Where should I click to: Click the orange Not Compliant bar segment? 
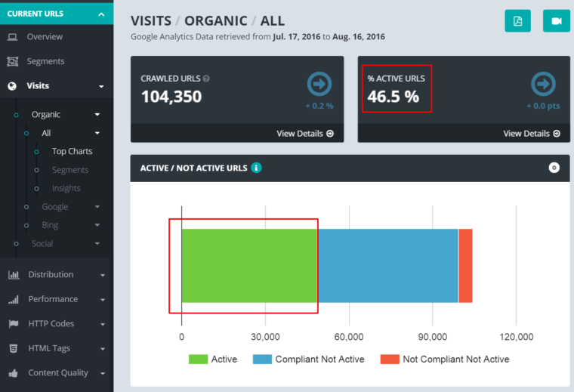pos(466,266)
